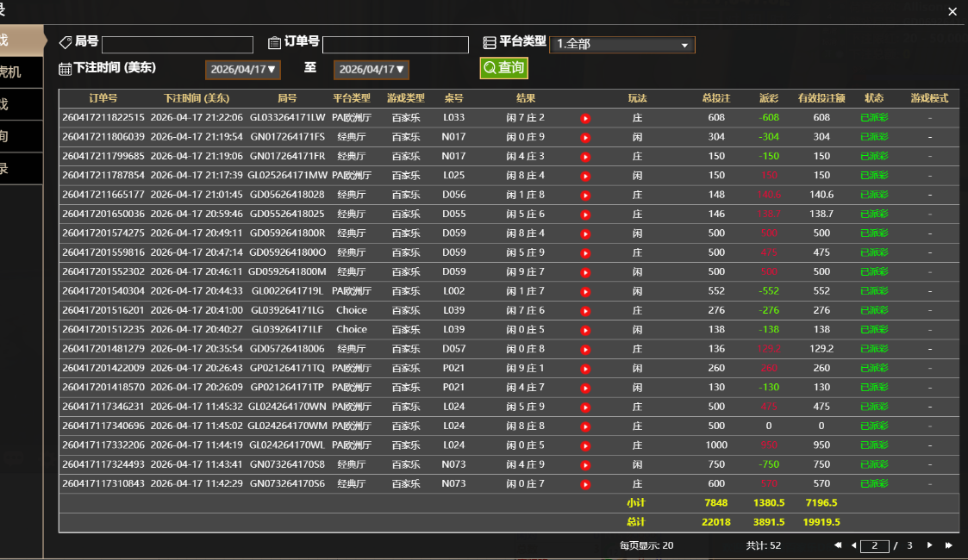Click the green 查询 search button
Image resolution: width=968 pixels, height=560 pixels.
503,68
